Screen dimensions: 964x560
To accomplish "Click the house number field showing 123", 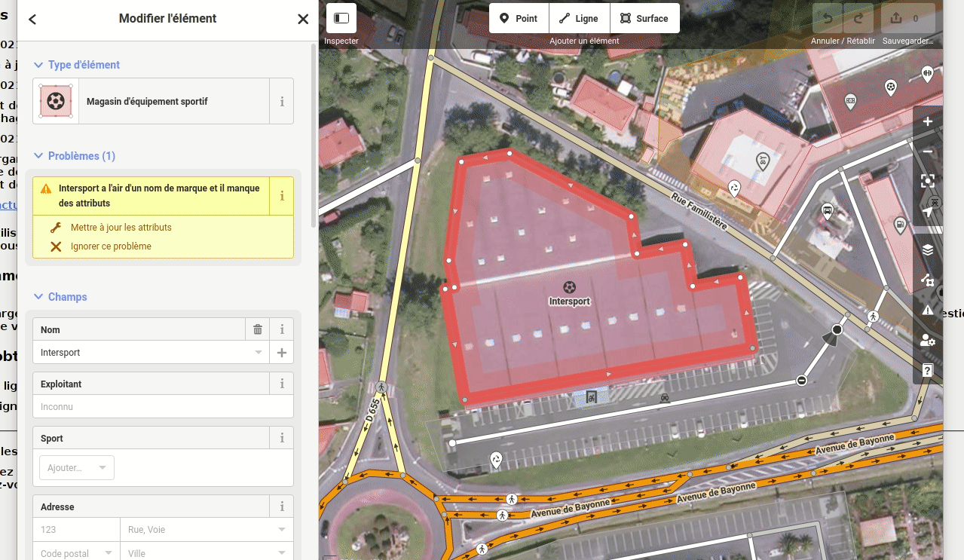I will click(76, 530).
